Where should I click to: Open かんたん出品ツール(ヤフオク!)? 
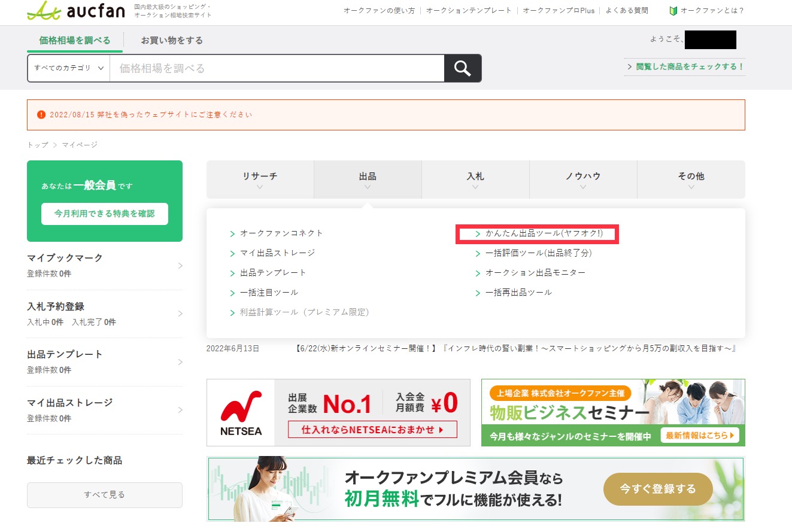click(x=544, y=233)
